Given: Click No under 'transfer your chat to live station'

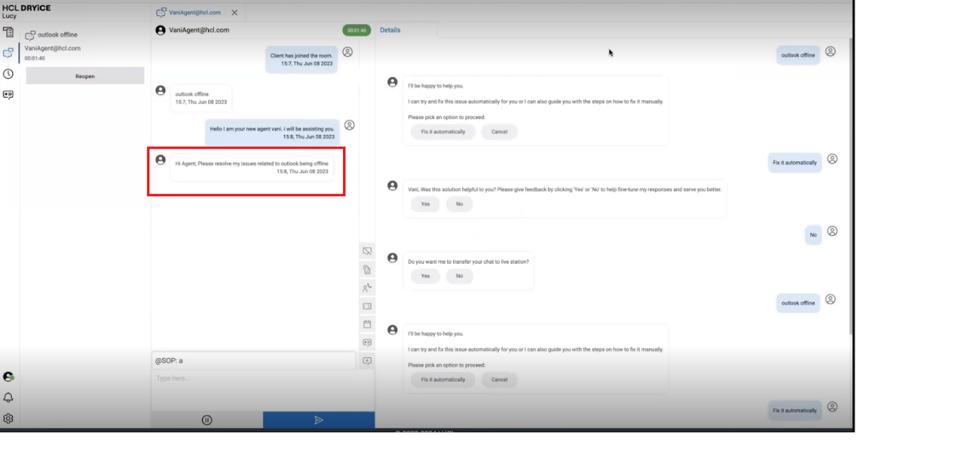Looking at the screenshot, I should [x=460, y=276].
